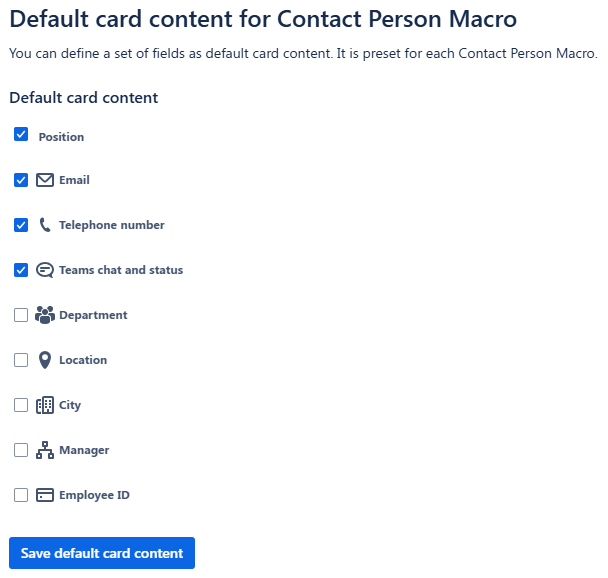Disable the Email checkbox
The image size is (608, 578).
click(21, 180)
